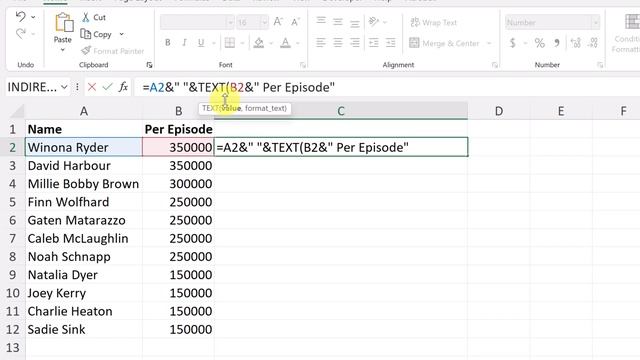Click cell Millie Bobby Brown
The image size is (640, 360).
84,184
